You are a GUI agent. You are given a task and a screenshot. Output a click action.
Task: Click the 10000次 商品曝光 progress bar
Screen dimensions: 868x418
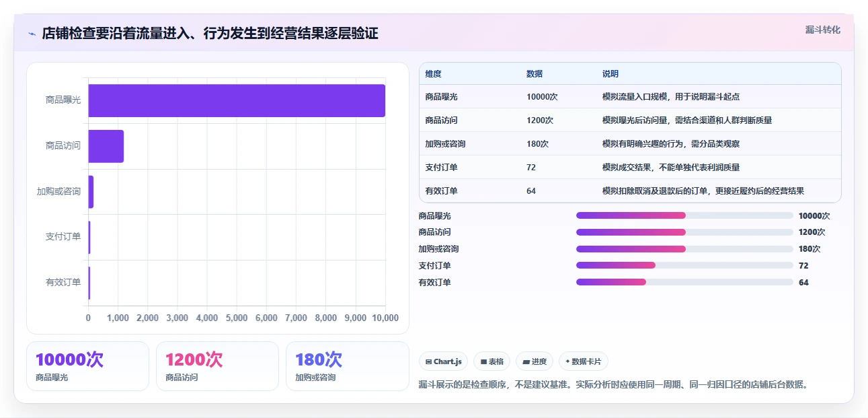(684, 215)
